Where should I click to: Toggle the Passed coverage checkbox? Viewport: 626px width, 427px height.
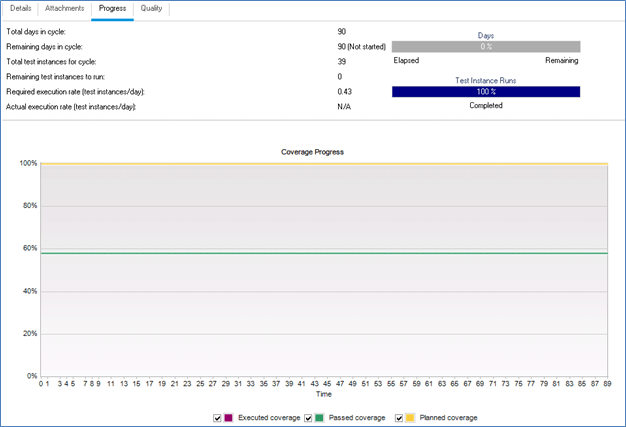pyautogui.click(x=309, y=417)
